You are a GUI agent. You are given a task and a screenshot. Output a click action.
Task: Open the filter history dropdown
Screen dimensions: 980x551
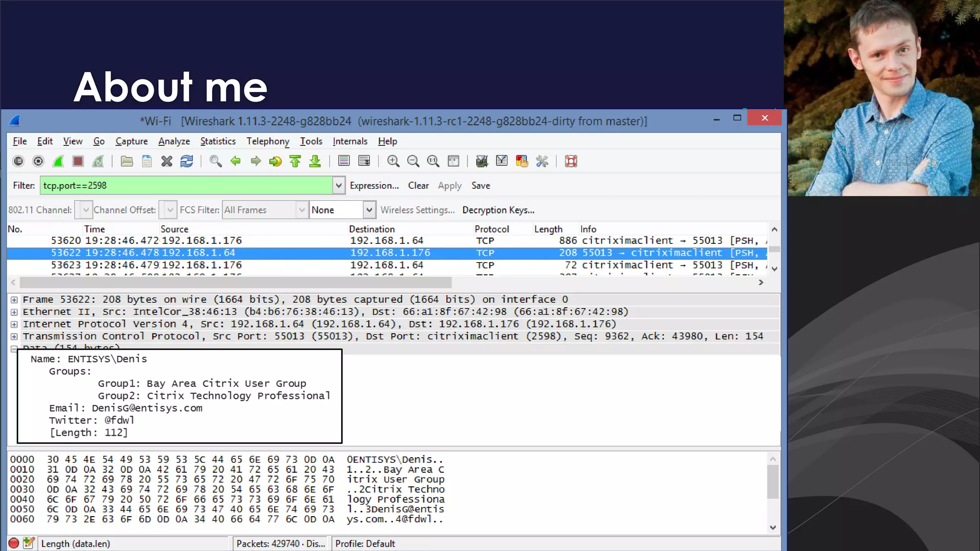[338, 186]
